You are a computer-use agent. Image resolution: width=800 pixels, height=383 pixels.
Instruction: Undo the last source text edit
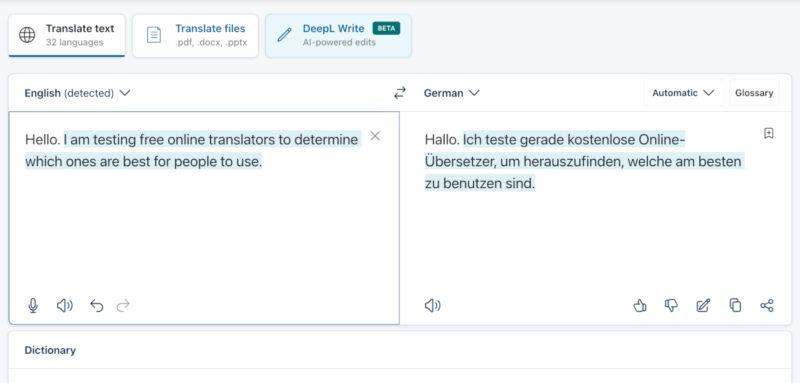pos(96,305)
